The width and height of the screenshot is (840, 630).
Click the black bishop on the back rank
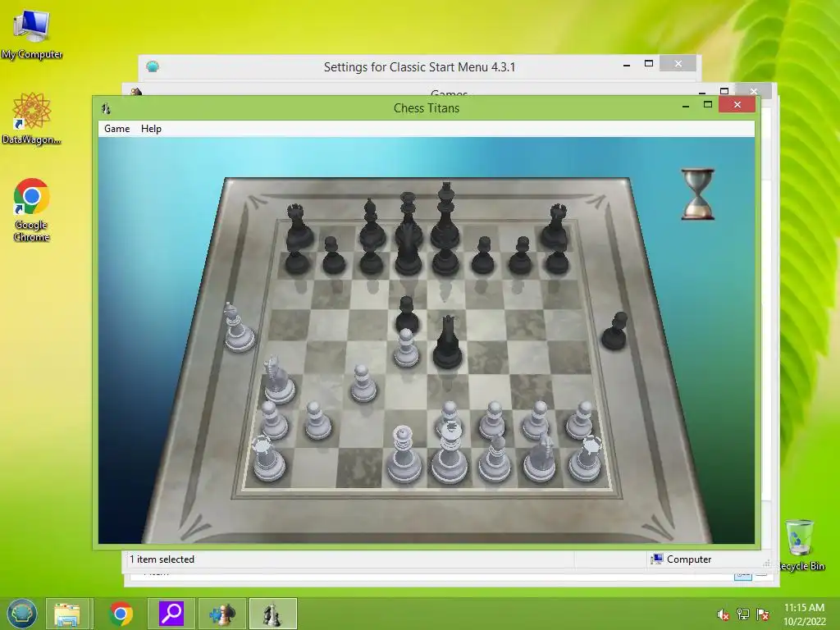point(371,224)
